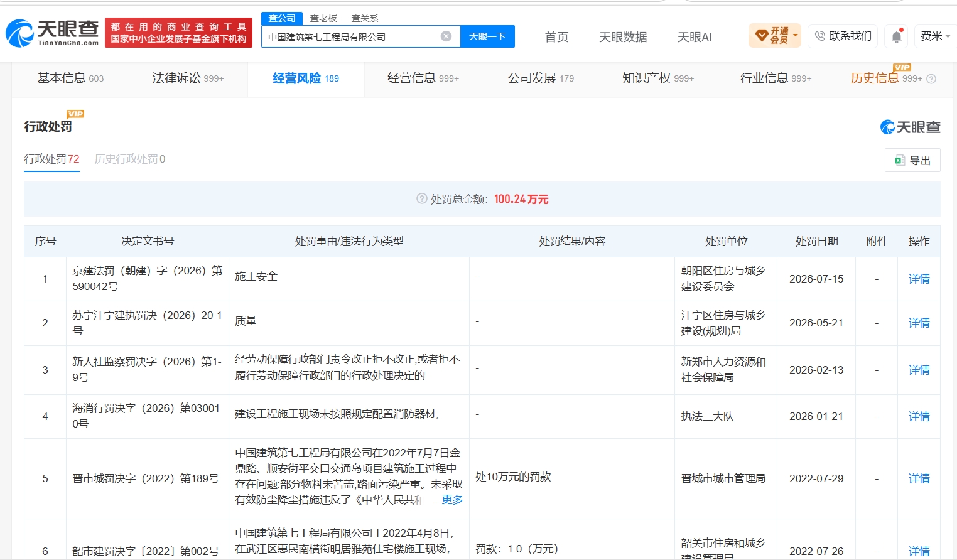Viewport: 957px width, 560px height.
Task: Click the help icon next to 历史信息
Action: tap(931, 79)
